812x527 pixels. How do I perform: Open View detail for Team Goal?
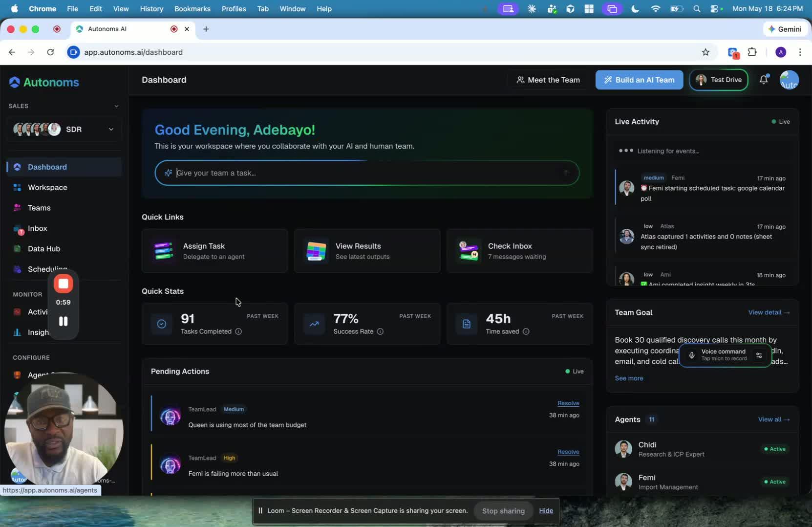(x=769, y=312)
